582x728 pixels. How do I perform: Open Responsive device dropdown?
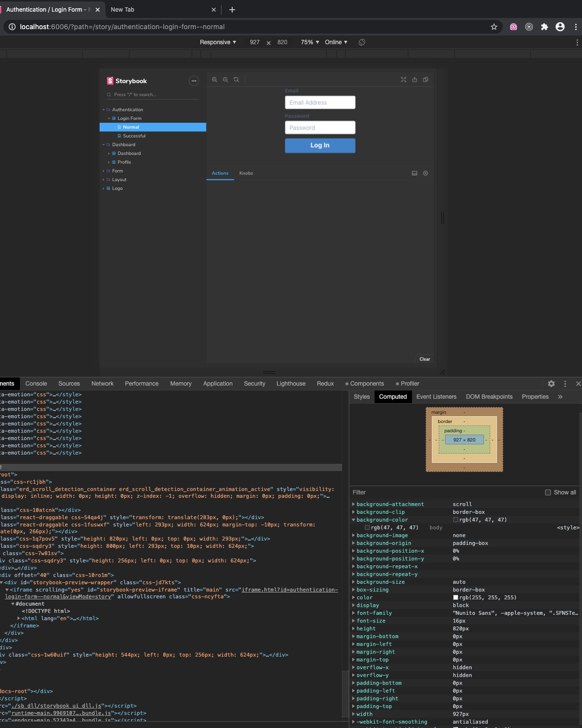[218, 42]
